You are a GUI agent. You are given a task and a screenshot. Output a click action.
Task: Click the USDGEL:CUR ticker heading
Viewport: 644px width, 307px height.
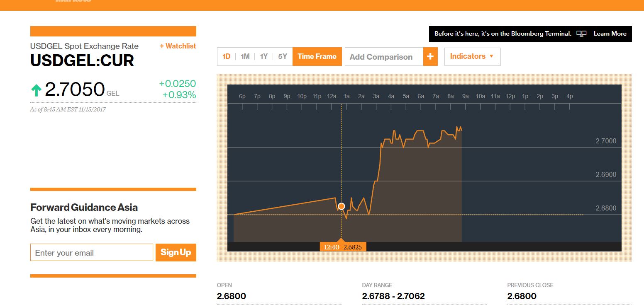(x=82, y=61)
